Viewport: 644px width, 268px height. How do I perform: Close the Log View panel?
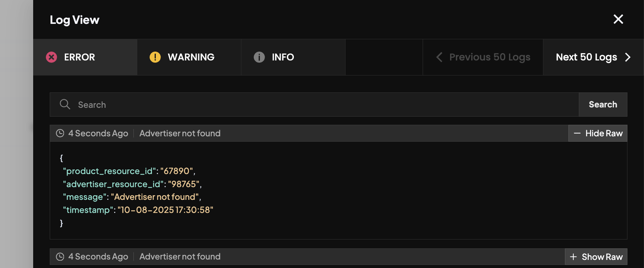pyautogui.click(x=618, y=19)
